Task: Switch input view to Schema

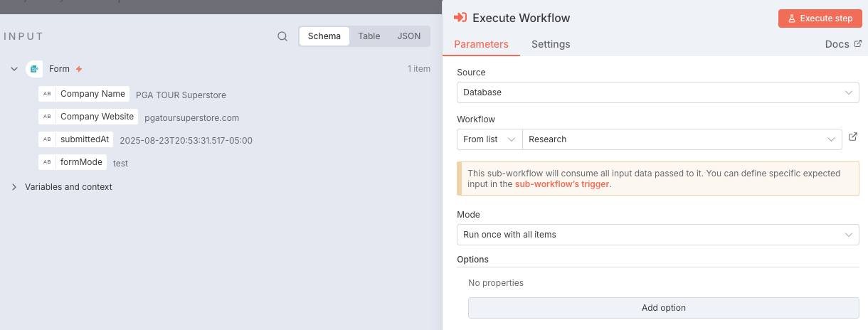Action: coord(324,36)
